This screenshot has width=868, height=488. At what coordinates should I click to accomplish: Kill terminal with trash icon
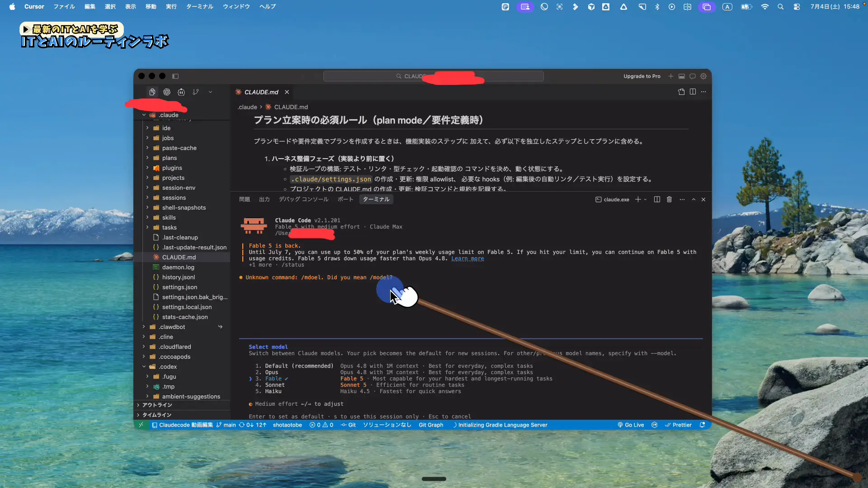(x=670, y=199)
